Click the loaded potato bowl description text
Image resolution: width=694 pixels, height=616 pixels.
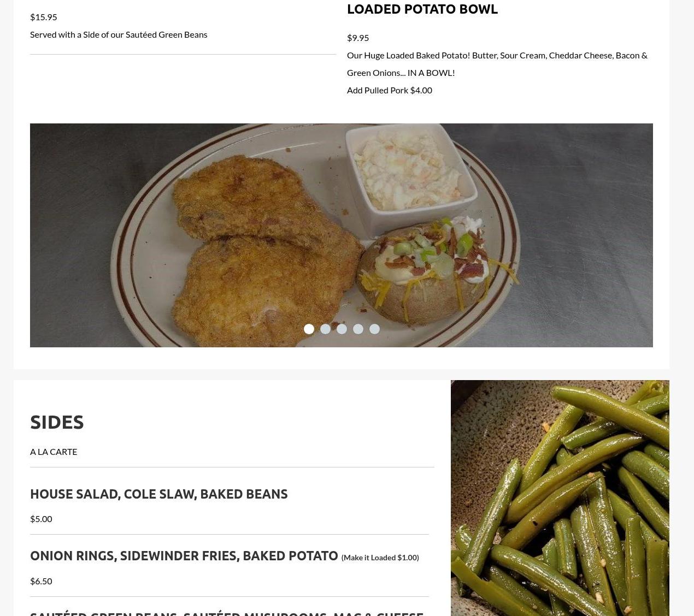coord(497,64)
